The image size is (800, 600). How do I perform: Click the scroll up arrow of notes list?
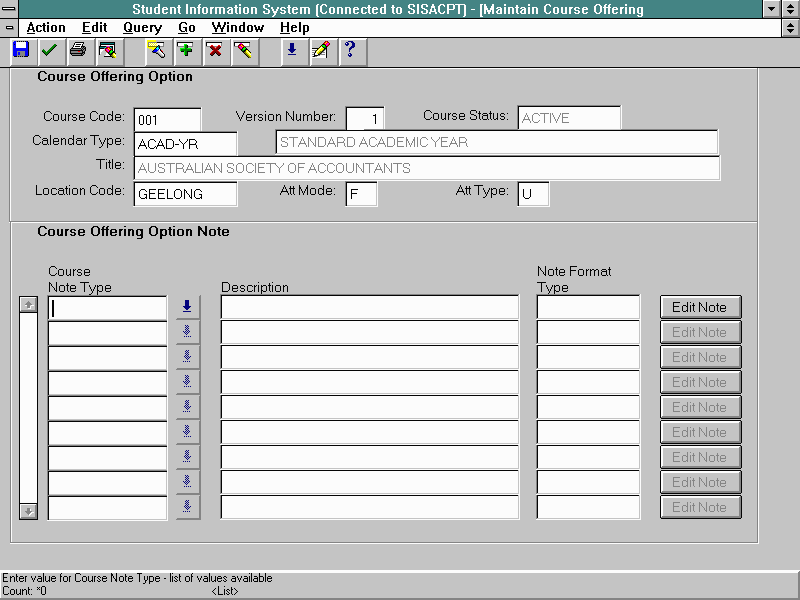pyautogui.click(x=29, y=304)
